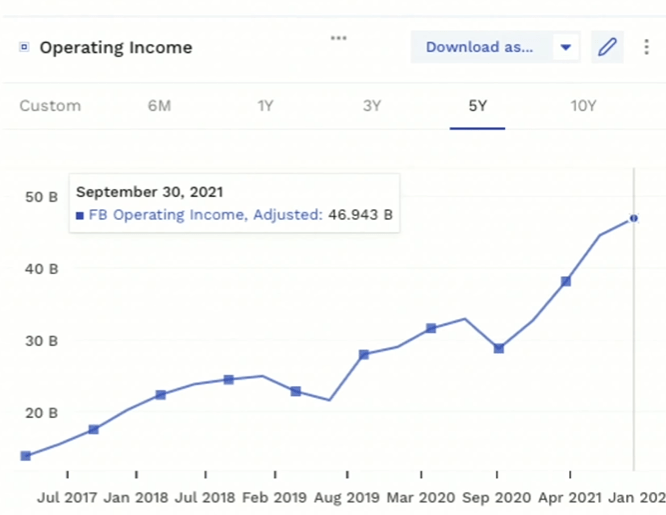
Task: Click the Apr 2021 data marker near 38 B
Action: pyautogui.click(x=566, y=282)
